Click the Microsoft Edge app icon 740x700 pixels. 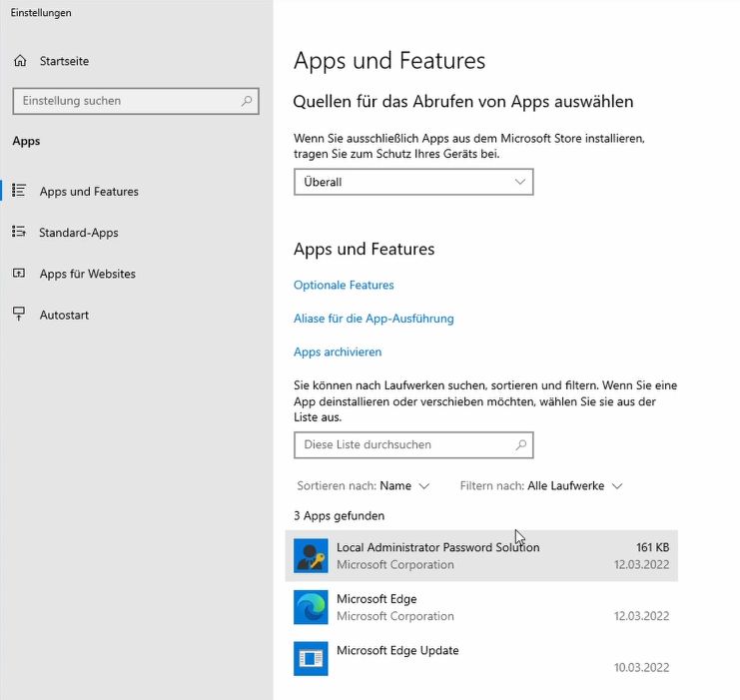point(311,607)
